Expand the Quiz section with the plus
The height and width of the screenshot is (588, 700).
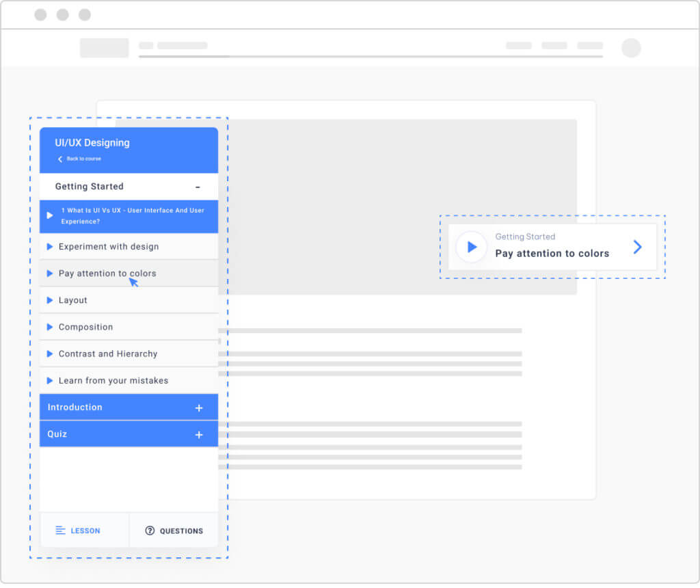pyautogui.click(x=199, y=434)
